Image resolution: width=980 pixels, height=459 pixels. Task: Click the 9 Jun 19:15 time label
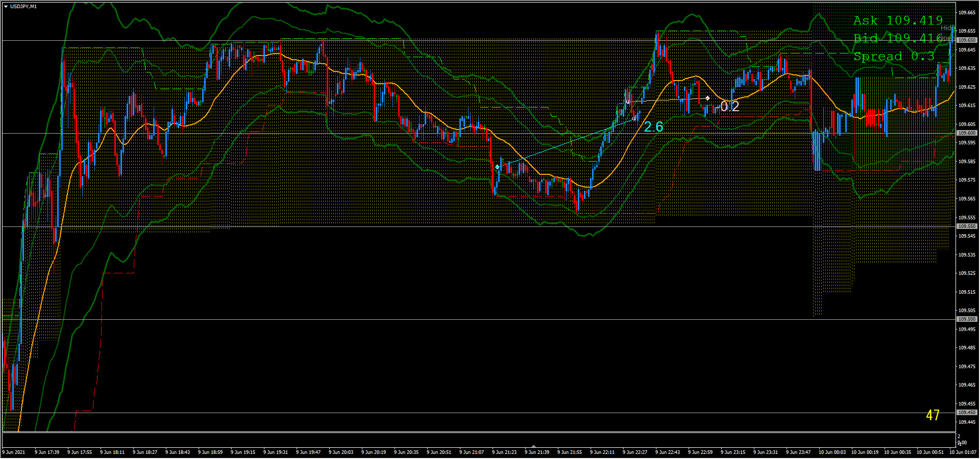coord(243,452)
